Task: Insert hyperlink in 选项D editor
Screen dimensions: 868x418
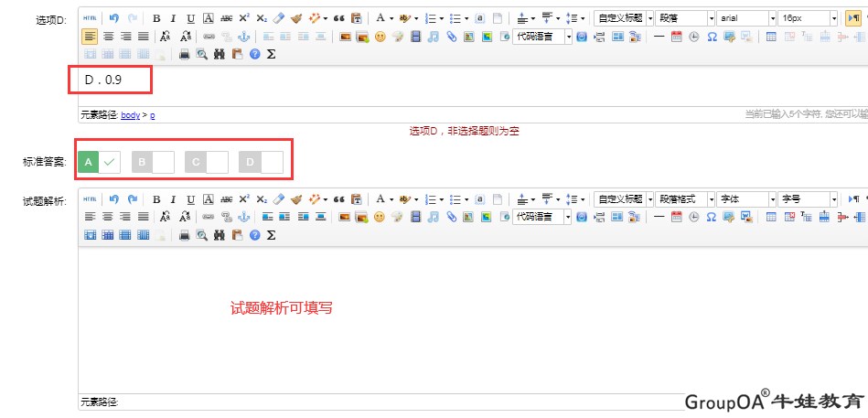Action: click(209, 38)
